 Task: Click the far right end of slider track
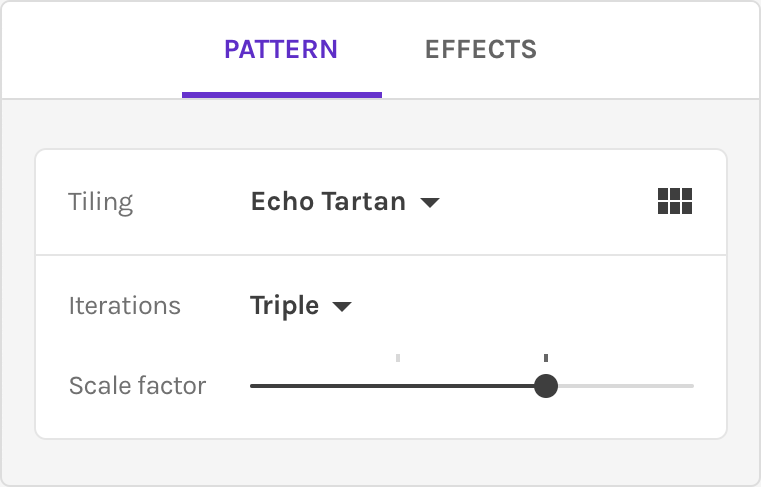[x=691, y=386]
